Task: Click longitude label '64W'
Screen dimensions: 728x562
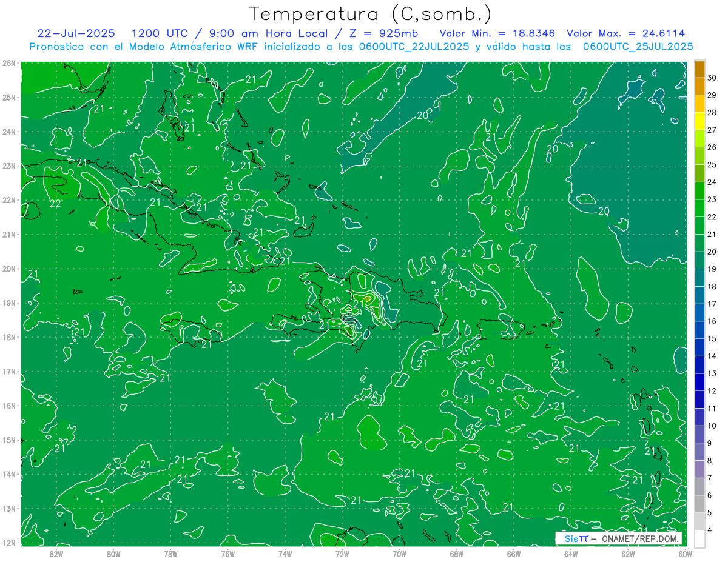Action: tap(571, 554)
